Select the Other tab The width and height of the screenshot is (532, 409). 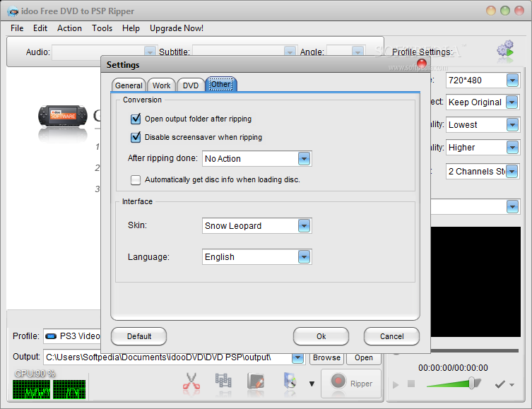click(x=221, y=85)
